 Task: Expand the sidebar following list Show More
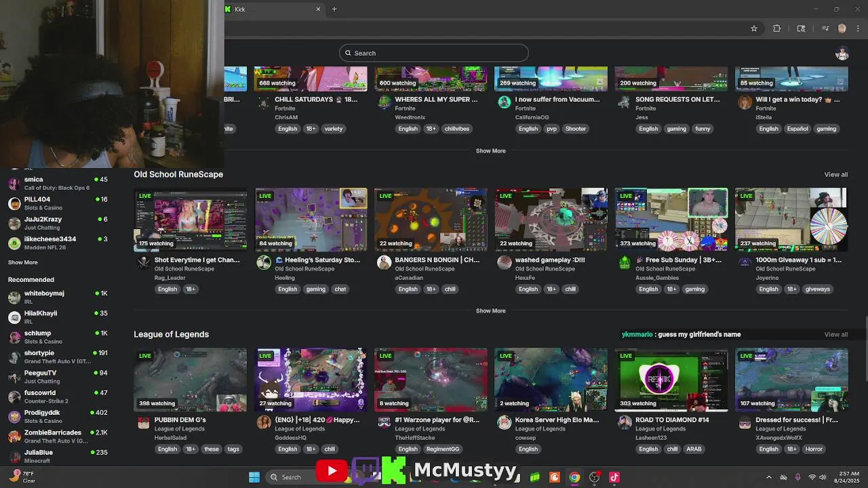(x=23, y=262)
